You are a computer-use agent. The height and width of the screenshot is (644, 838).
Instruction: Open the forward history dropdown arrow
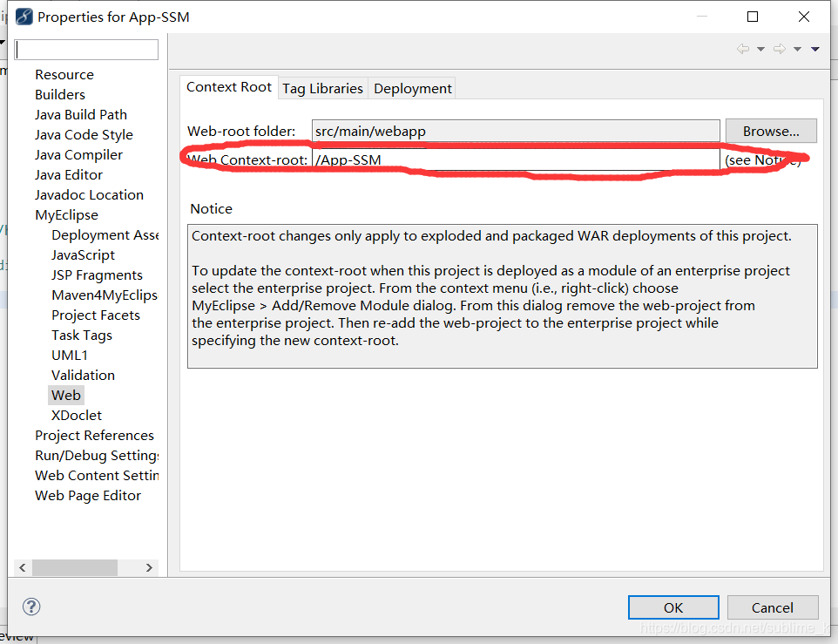pyautogui.click(x=797, y=49)
